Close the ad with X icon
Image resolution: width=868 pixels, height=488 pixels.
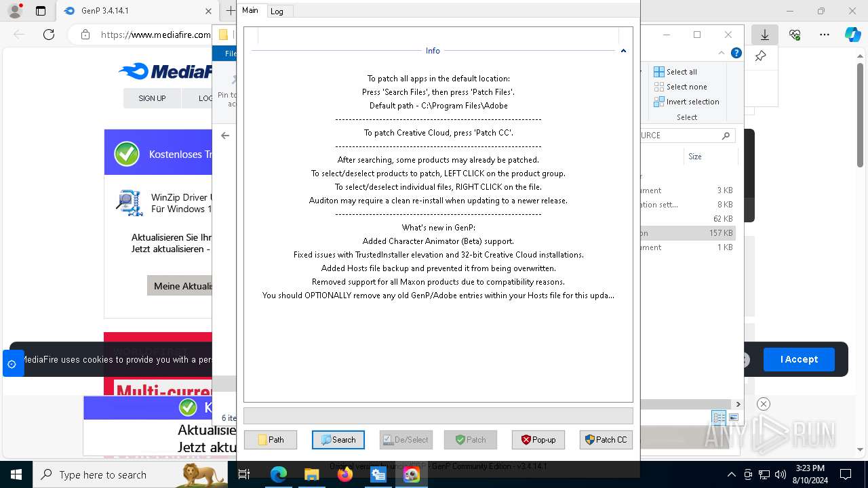(764, 404)
